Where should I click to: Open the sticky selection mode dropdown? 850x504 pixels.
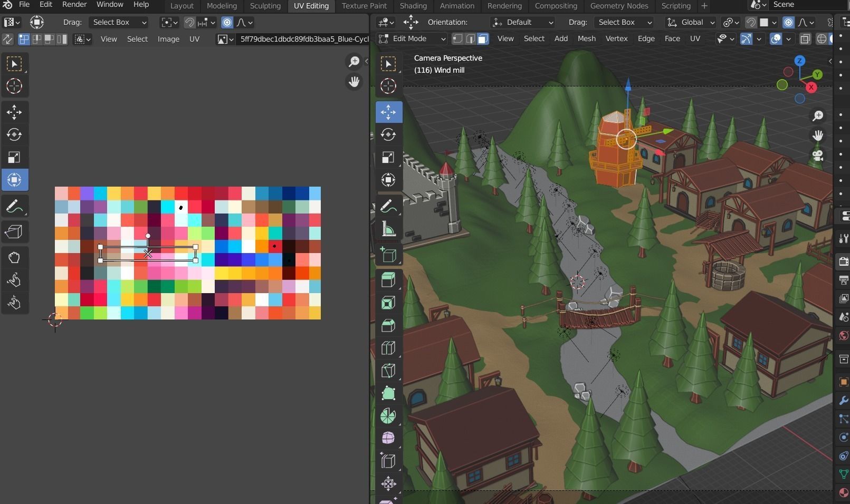pyautogui.click(x=82, y=39)
